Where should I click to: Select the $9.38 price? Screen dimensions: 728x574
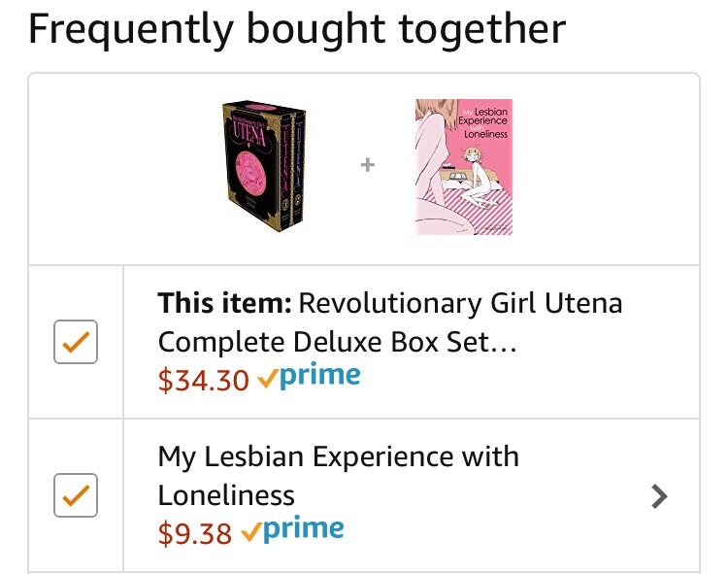195,532
